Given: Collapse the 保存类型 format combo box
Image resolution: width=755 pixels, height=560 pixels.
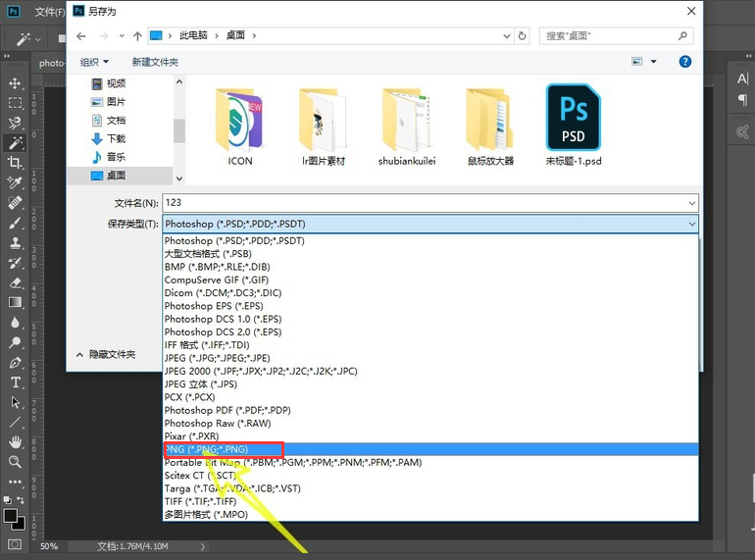Looking at the screenshot, I should click(x=692, y=224).
